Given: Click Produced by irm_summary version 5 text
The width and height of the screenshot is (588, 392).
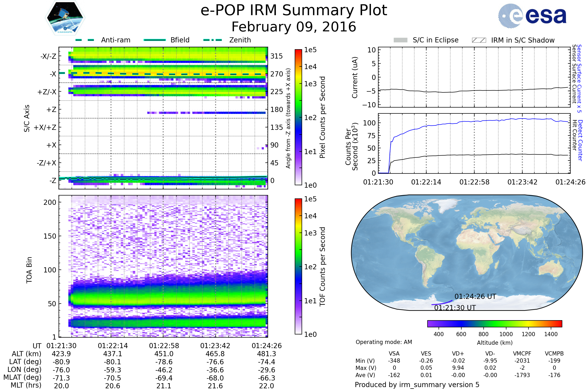Looking at the screenshot, I should click(x=417, y=385).
